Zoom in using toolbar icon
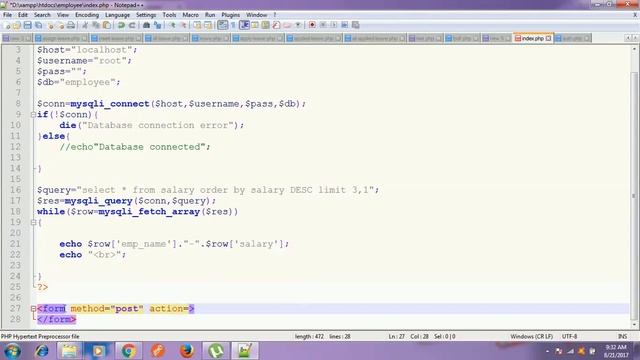This screenshot has width=640, height=360. tap(172, 25)
